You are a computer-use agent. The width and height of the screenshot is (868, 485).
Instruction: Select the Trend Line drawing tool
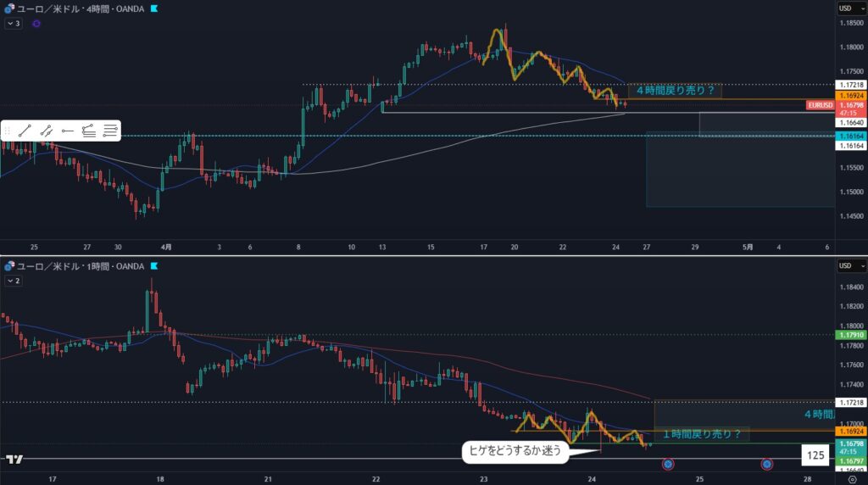coord(25,131)
